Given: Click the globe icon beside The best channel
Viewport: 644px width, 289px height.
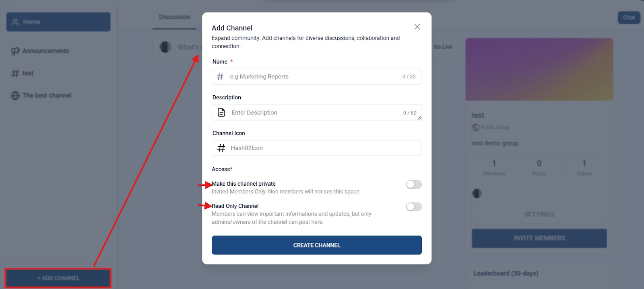Looking at the screenshot, I should [x=15, y=96].
